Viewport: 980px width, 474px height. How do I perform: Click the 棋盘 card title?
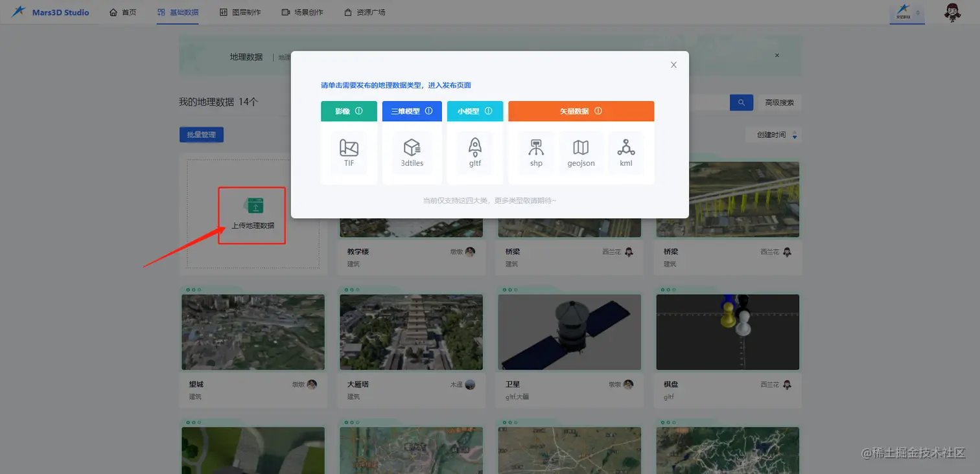(x=671, y=384)
